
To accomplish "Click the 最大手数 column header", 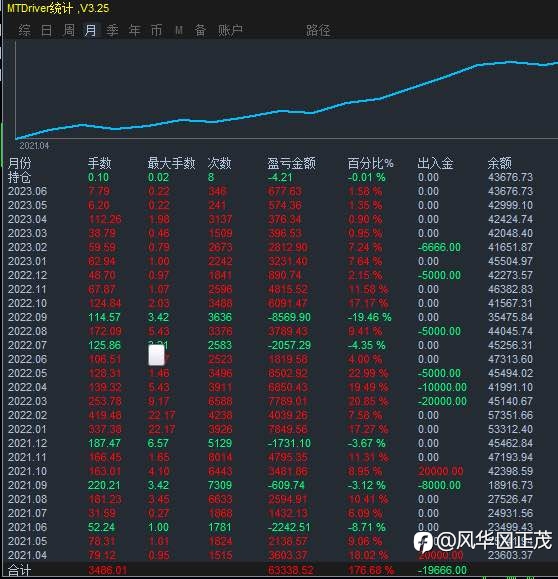I will click(x=171, y=163).
